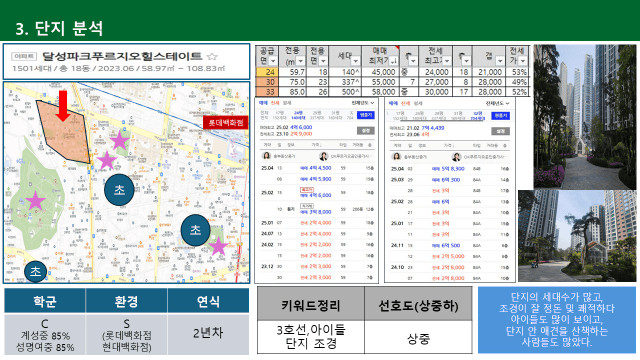Screen dimensions: 640x360
Task: Click the red down arrow on the map
Action: point(63,106)
